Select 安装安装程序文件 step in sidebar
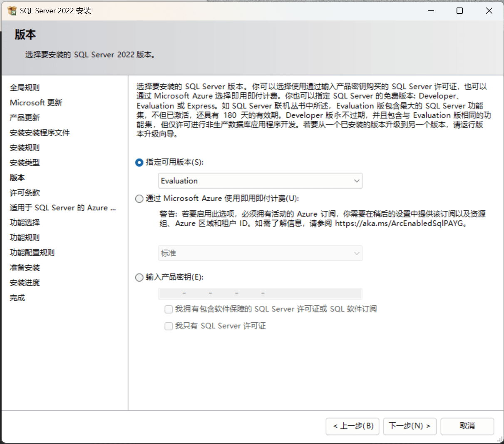The image size is (504, 444). [x=40, y=133]
